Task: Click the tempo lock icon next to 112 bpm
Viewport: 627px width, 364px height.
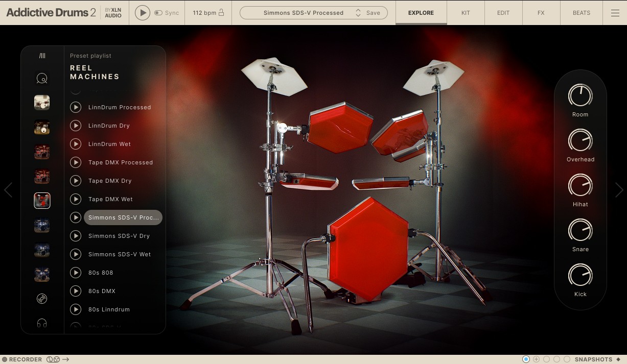Action: coord(221,13)
